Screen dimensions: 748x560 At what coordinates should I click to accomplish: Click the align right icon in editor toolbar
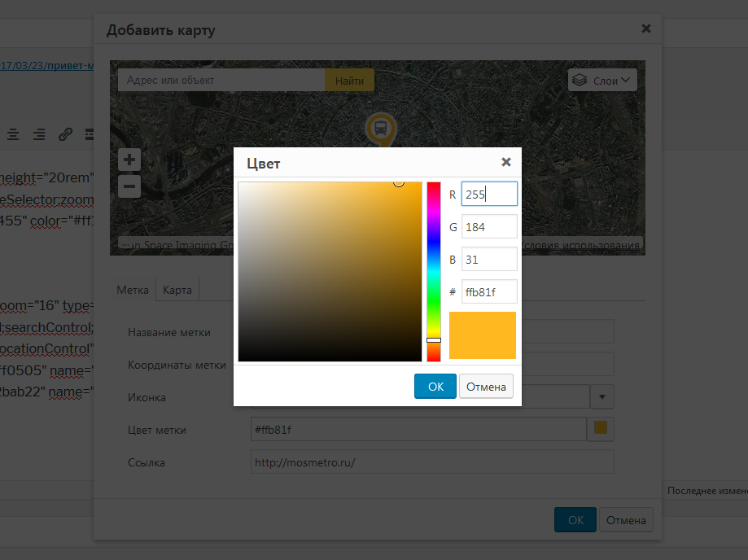point(39,134)
